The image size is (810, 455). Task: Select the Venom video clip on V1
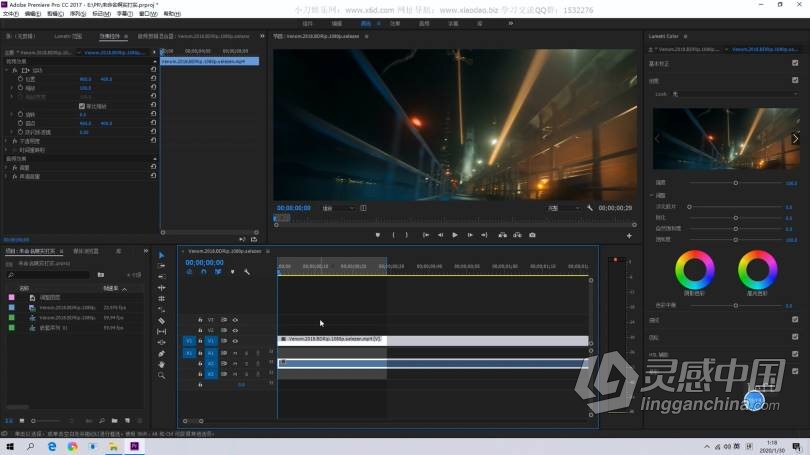click(x=433, y=341)
